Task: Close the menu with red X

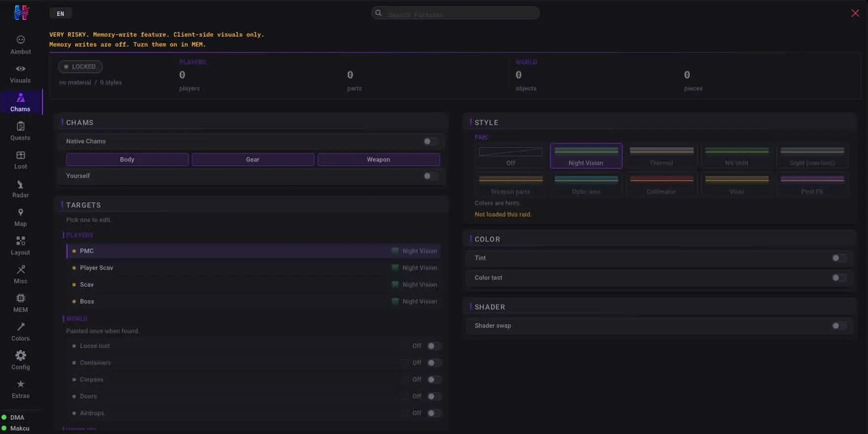Action: (855, 13)
